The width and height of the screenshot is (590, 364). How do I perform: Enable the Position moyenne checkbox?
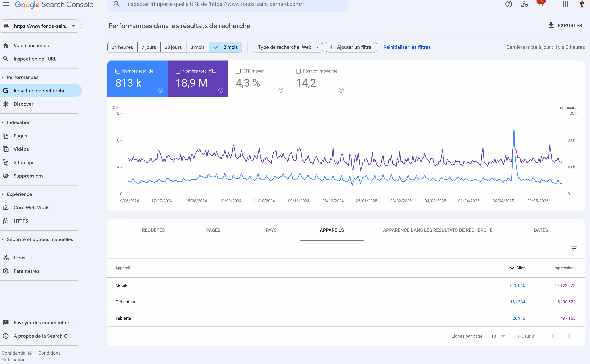click(298, 71)
